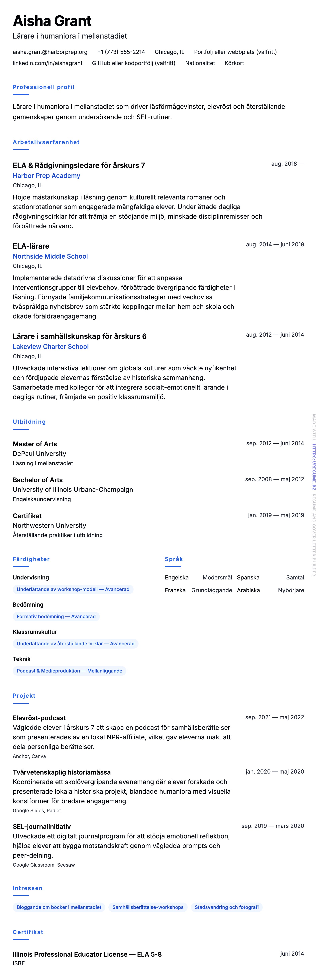This screenshot has height=980, width=317.
Task: Open the Harbor Prep Academy link
Action: 47,176
